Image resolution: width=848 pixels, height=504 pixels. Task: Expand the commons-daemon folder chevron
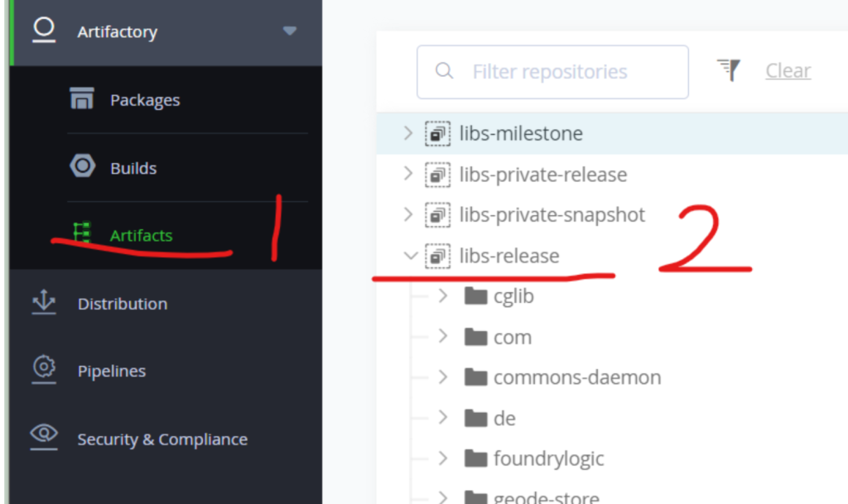pyautogui.click(x=443, y=377)
